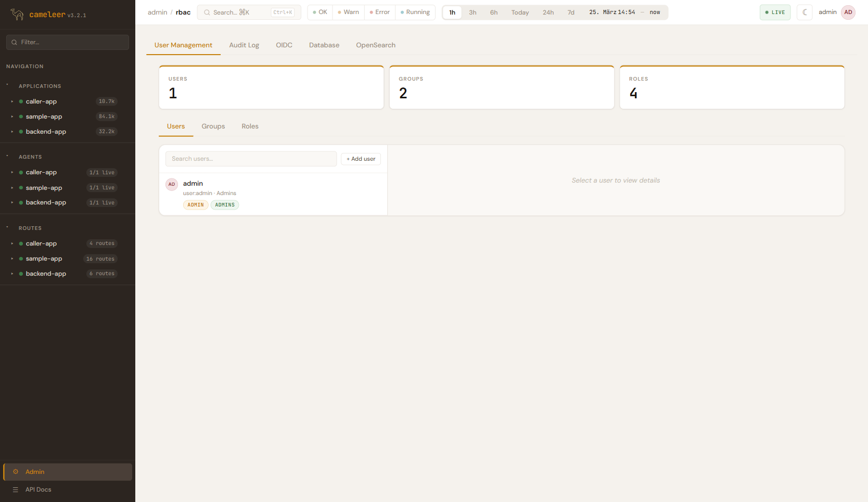Collapse the Applications section in navigation
This screenshot has height=502, width=868.
[x=7, y=85]
